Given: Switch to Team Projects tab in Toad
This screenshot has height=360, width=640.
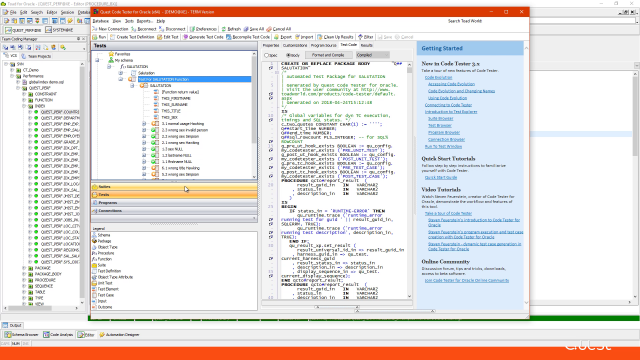Looking at the screenshot, I should pos(37,56).
